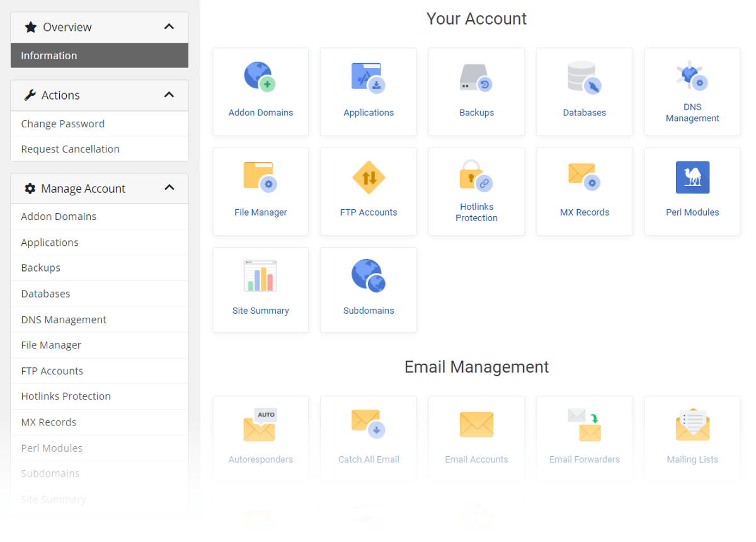The height and width of the screenshot is (542, 756).
Task: Click the Site Summary tile label
Action: [261, 311]
